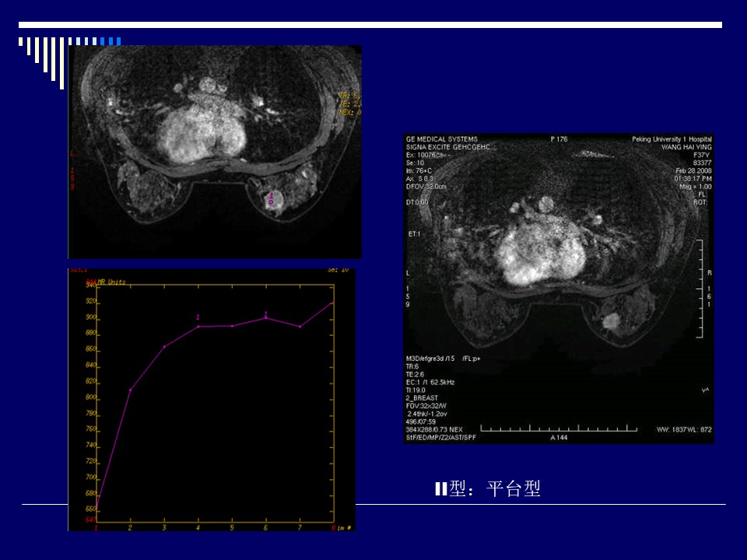This screenshot has width=747, height=560.
Task: Click 'SIGNA EXCITE GEHCGEHC' text
Action: [448, 147]
